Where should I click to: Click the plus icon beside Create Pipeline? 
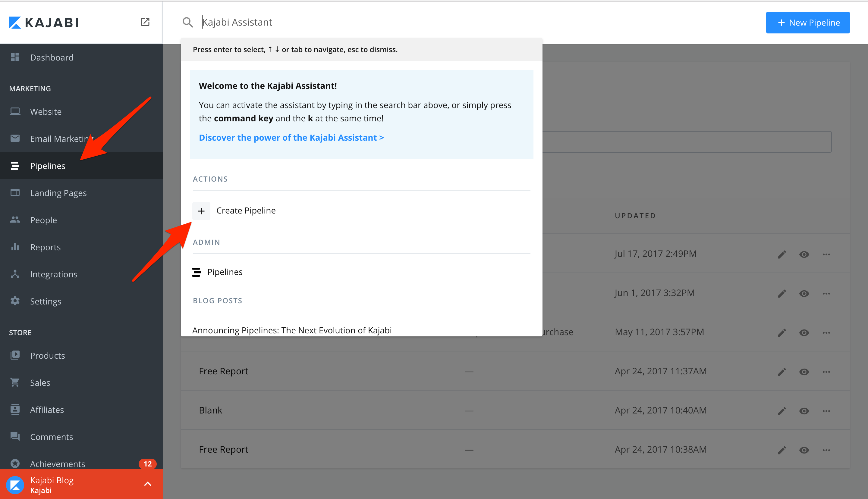201,211
